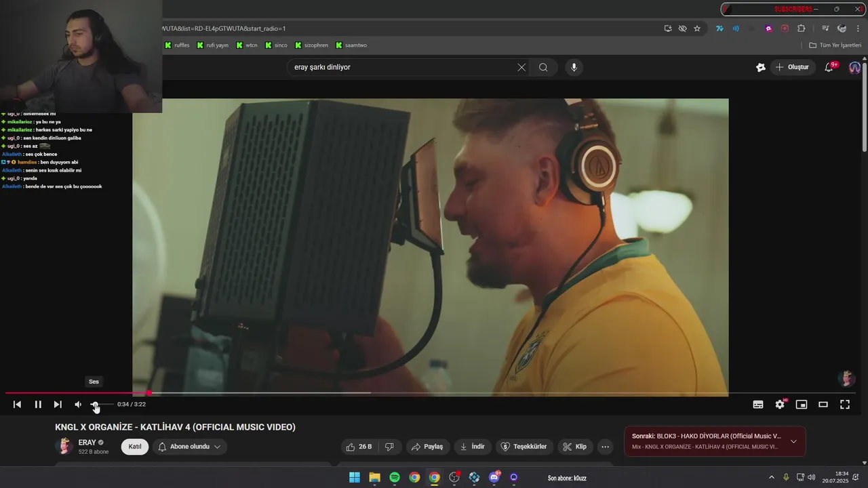
Task: Show hidden system tray icons
Action: point(771,478)
